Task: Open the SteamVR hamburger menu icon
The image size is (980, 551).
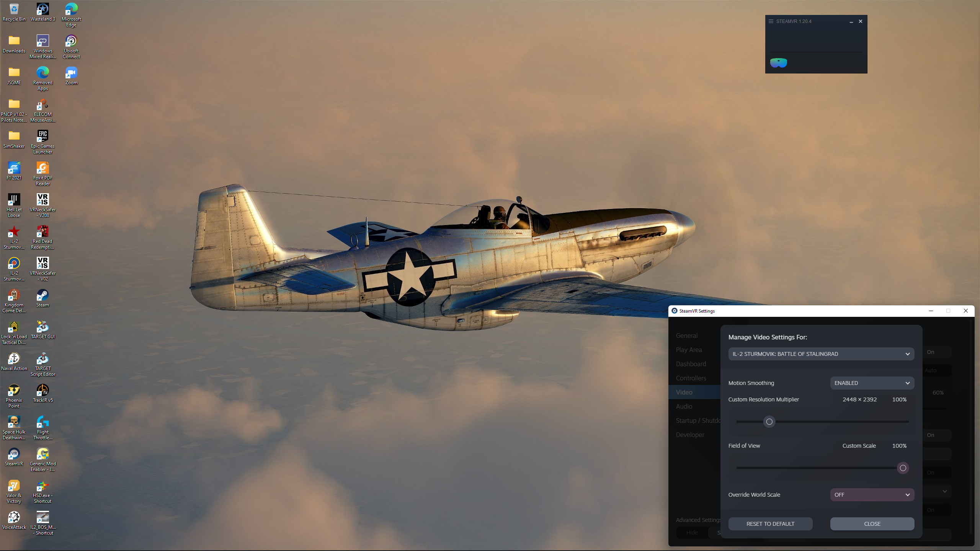Action: point(771,21)
